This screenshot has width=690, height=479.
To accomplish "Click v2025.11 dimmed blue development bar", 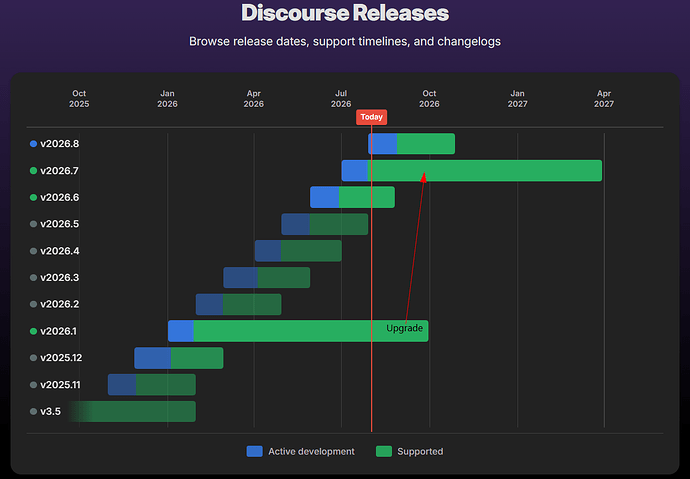I will [122, 384].
